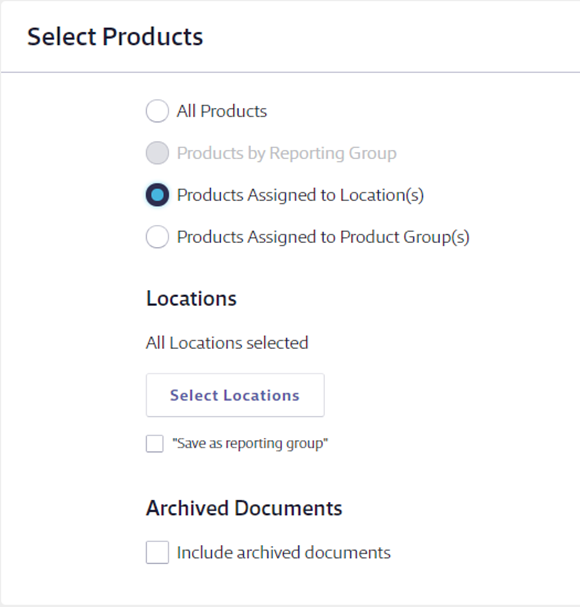This screenshot has height=607, width=580.
Task: Click 'Products Assigned to Product Group(s)' label text
Action: (x=323, y=237)
